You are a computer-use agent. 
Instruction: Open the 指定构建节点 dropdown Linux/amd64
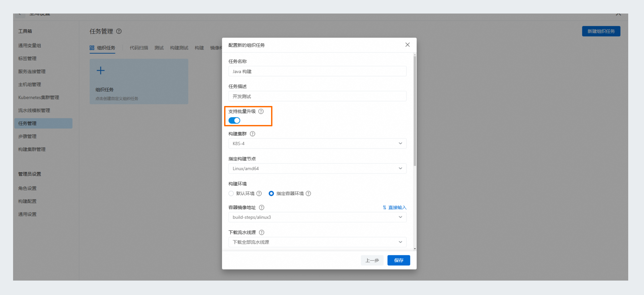317,168
